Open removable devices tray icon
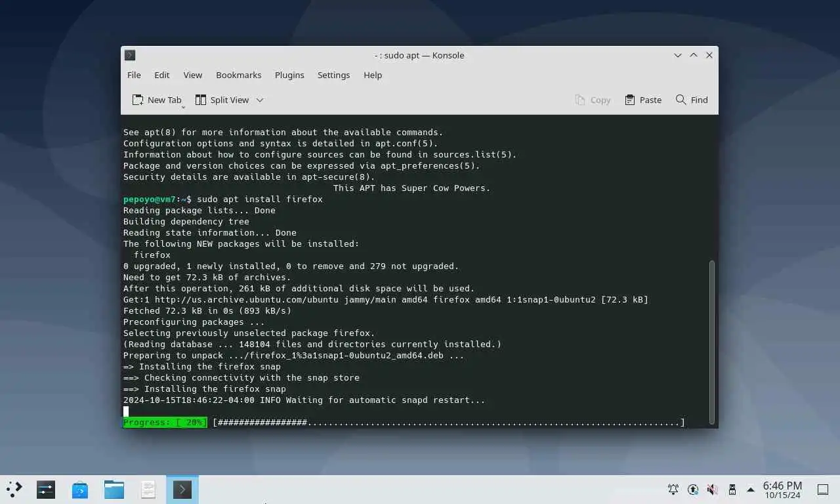The image size is (840, 504). coord(732,490)
